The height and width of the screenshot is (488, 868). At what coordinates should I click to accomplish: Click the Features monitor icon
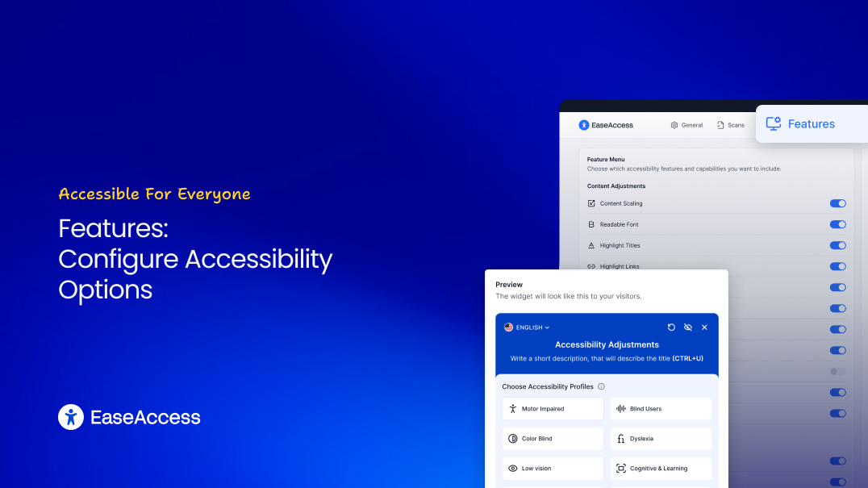click(x=773, y=123)
